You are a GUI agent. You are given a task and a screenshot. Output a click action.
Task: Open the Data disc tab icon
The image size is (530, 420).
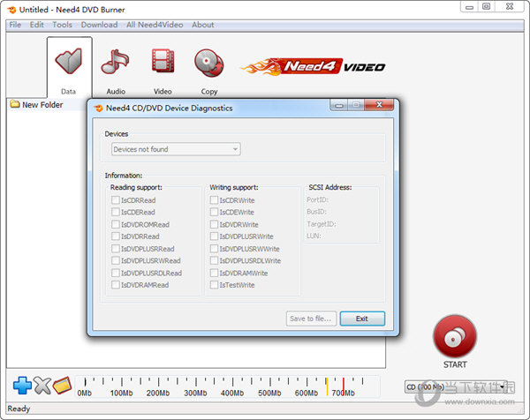click(x=69, y=61)
